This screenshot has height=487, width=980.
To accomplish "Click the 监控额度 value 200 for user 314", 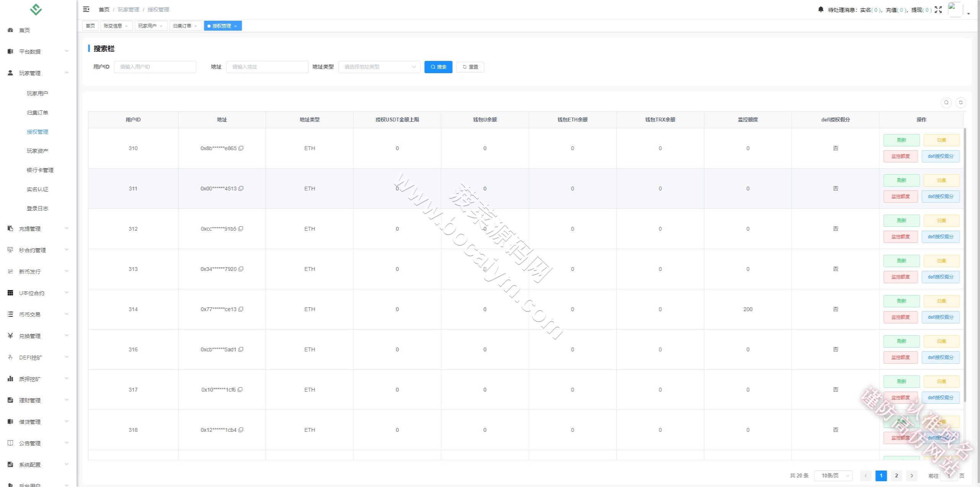I will click(748, 309).
